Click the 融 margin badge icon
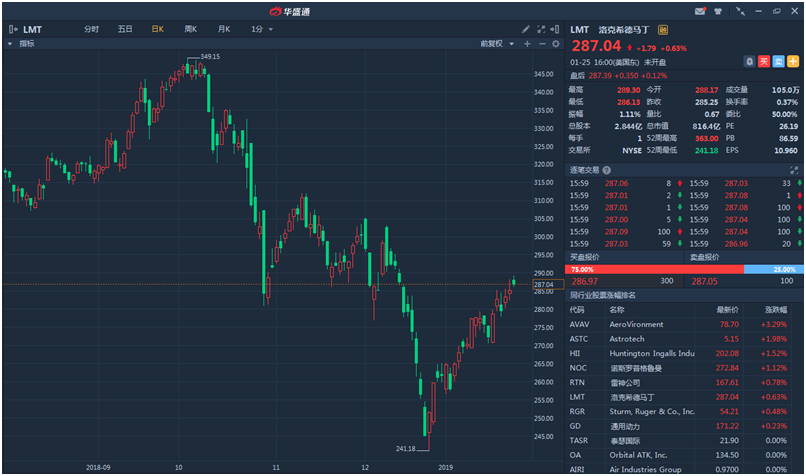This screenshot has height=476, width=806. coord(663,30)
